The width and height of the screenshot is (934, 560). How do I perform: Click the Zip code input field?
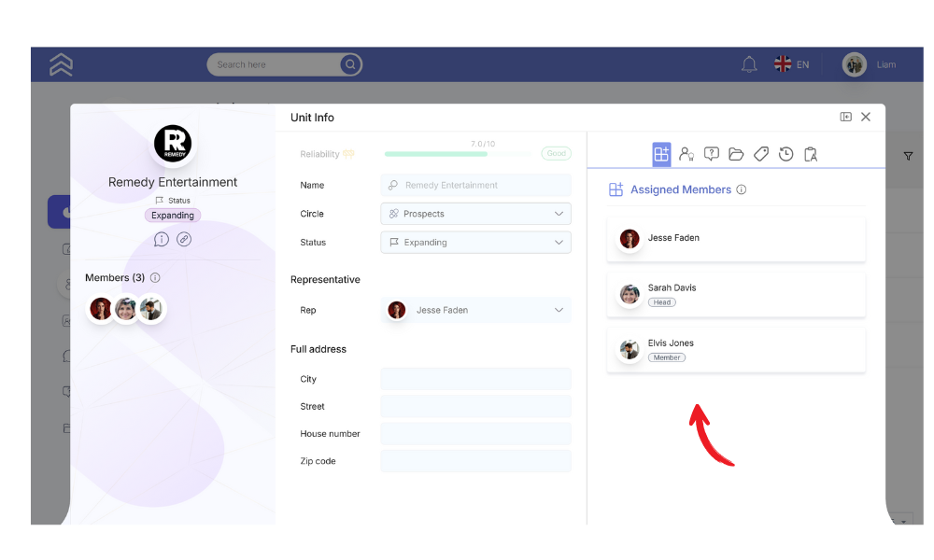point(476,461)
